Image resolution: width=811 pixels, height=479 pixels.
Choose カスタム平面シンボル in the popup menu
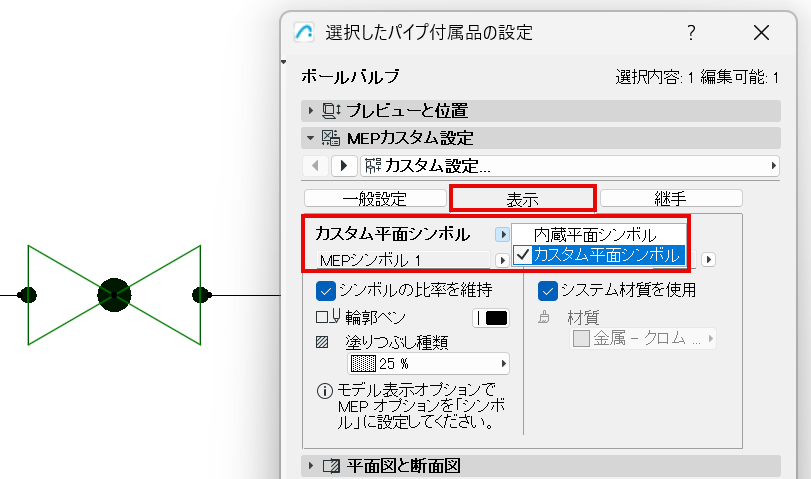[599, 255]
